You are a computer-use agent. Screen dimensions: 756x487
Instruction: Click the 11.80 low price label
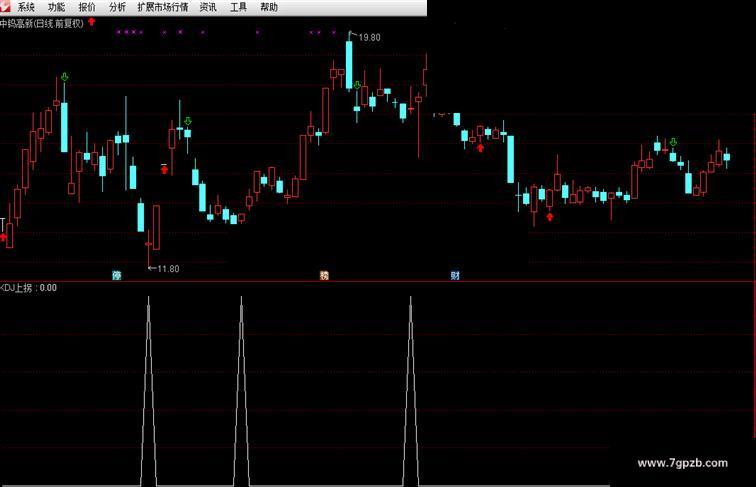click(168, 269)
